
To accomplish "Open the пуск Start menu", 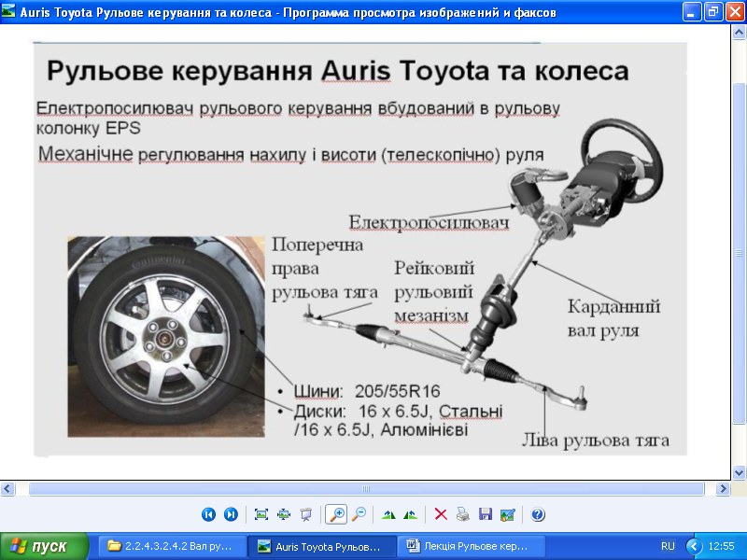I will coord(44,546).
